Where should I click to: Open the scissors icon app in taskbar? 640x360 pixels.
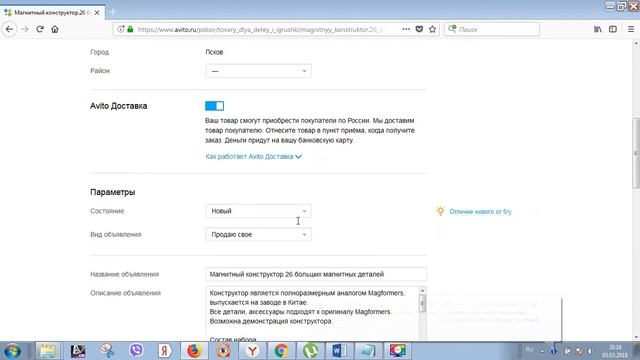point(107,351)
